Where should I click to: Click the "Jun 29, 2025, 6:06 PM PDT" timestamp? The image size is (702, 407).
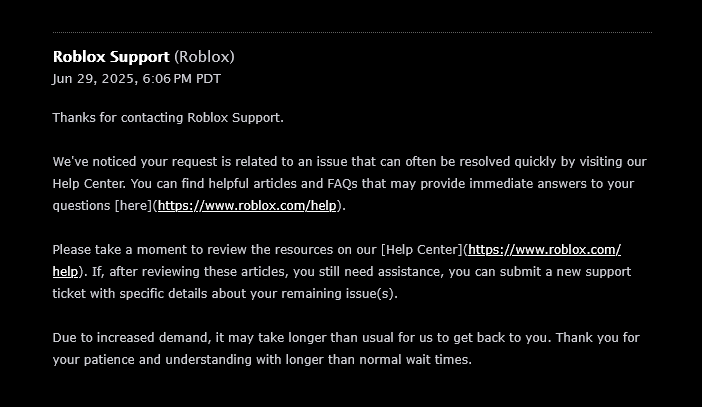(x=137, y=79)
